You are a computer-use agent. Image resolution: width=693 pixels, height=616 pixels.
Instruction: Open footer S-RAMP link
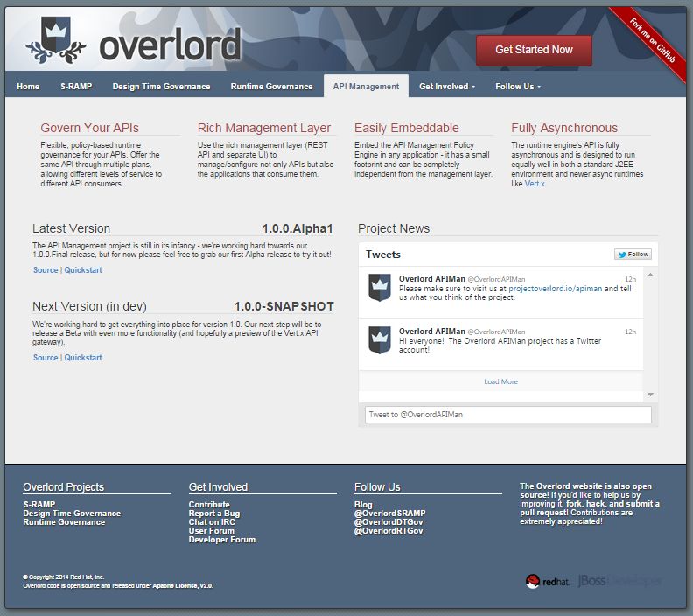click(x=39, y=505)
